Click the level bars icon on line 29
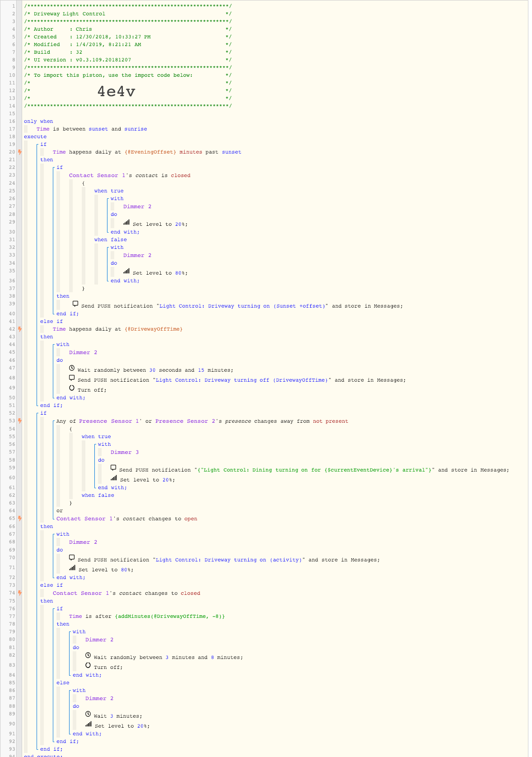532x757 pixels. click(126, 223)
